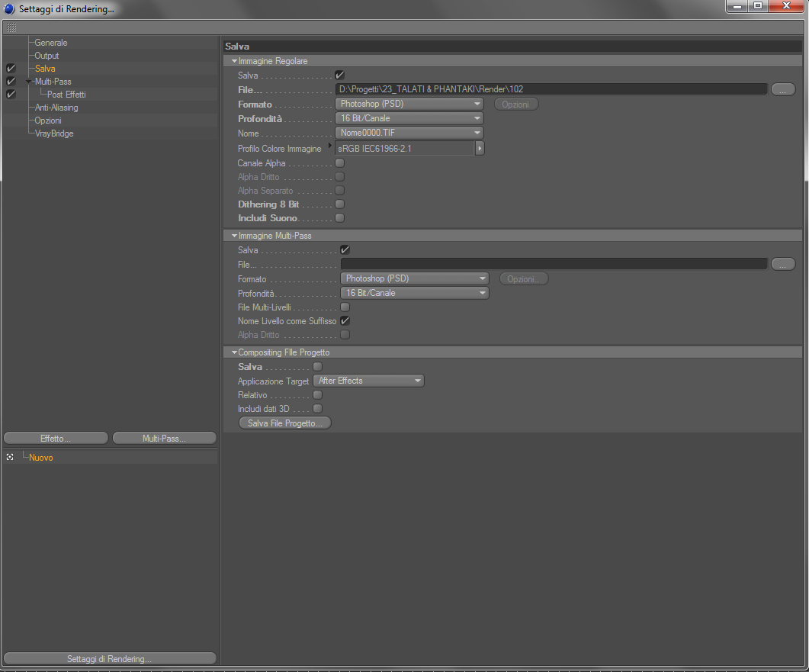Open the Formato dropdown in Immagine Regolare
The image size is (809, 672).
coord(409,104)
